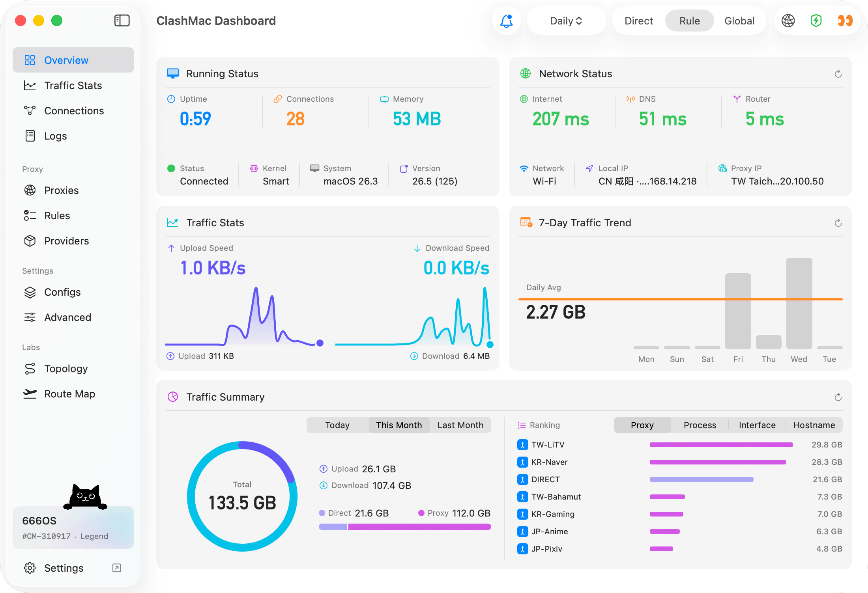Click the green shield lightning icon
This screenshot has width=868, height=593.
pyautogui.click(x=816, y=21)
